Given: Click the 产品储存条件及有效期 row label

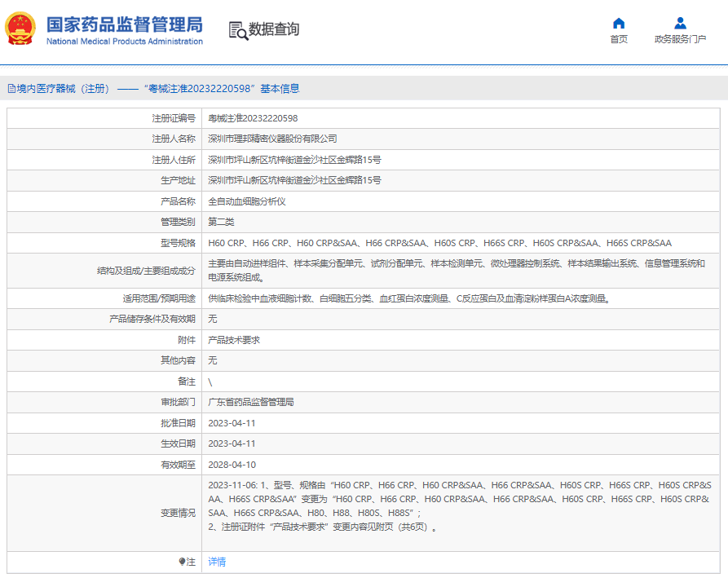Looking at the screenshot, I should (152, 319).
